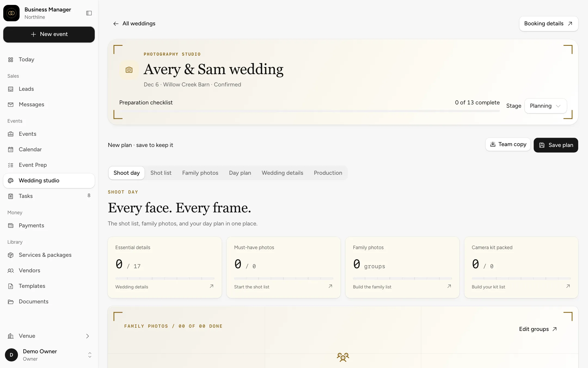
Task: Click the 0 of 13 complete text
Action: click(x=477, y=102)
